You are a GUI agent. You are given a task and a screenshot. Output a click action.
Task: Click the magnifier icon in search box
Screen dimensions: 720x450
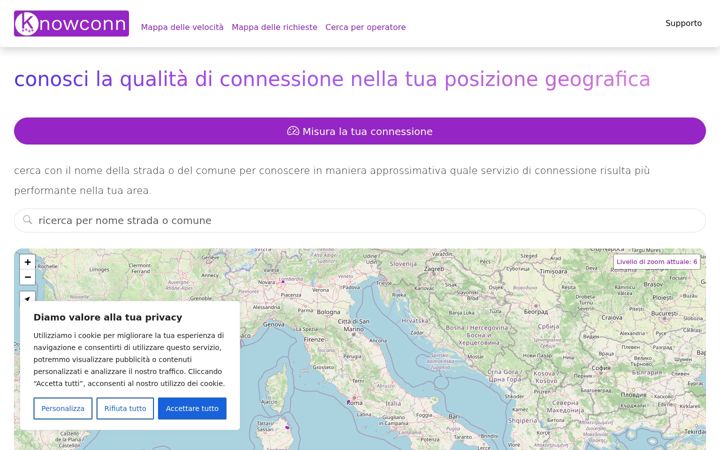coord(28,220)
